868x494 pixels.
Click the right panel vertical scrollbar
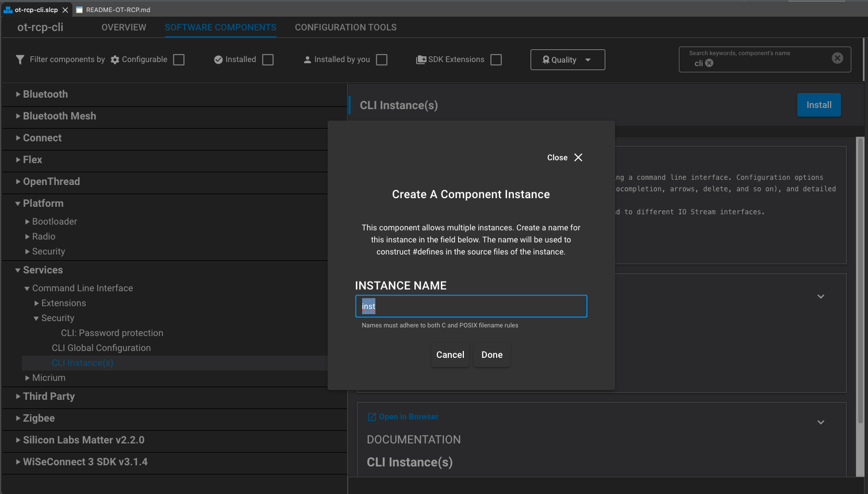(860, 280)
